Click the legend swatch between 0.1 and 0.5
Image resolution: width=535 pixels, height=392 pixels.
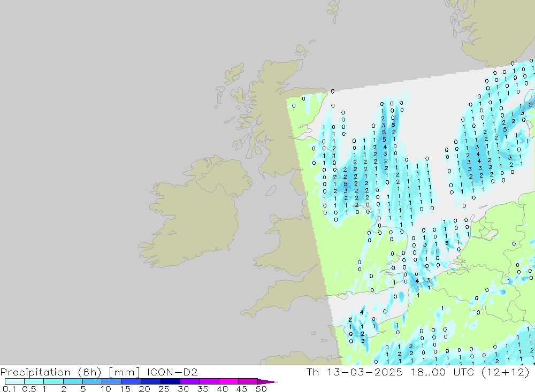(x=14, y=381)
